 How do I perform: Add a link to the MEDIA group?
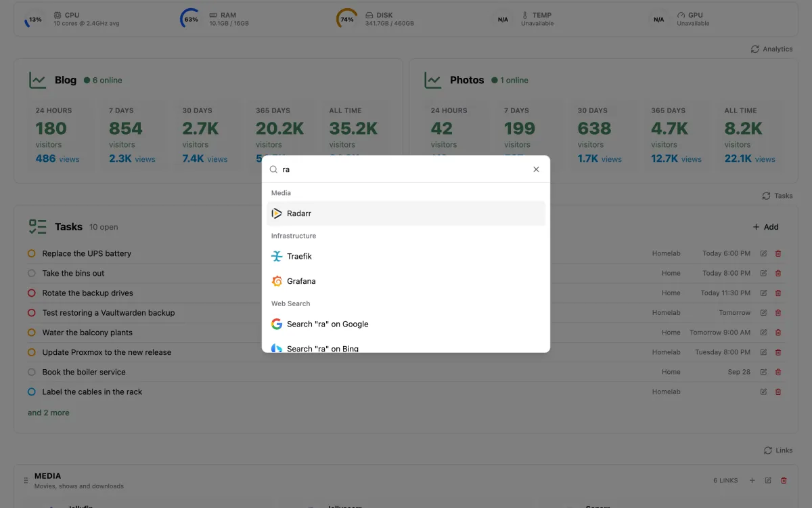[752, 480]
